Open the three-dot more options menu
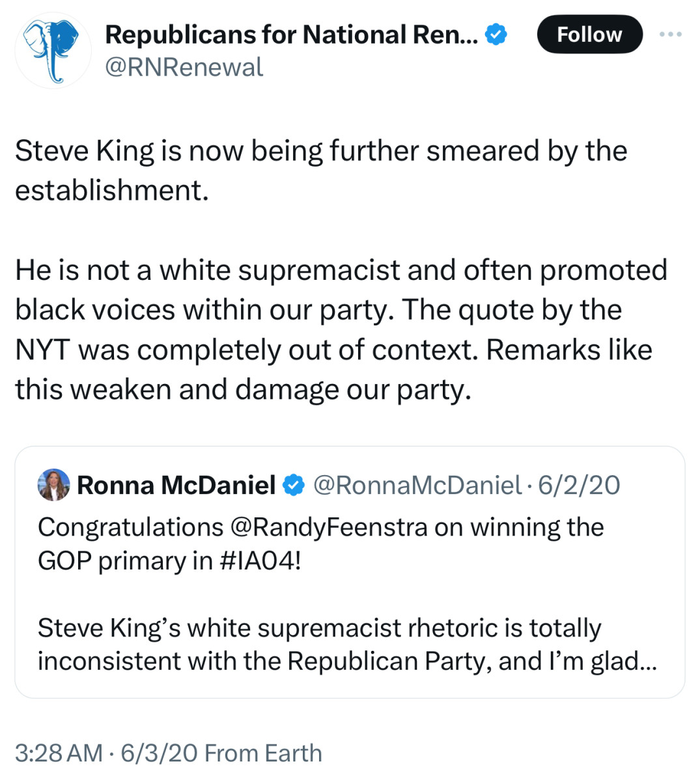 670,34
